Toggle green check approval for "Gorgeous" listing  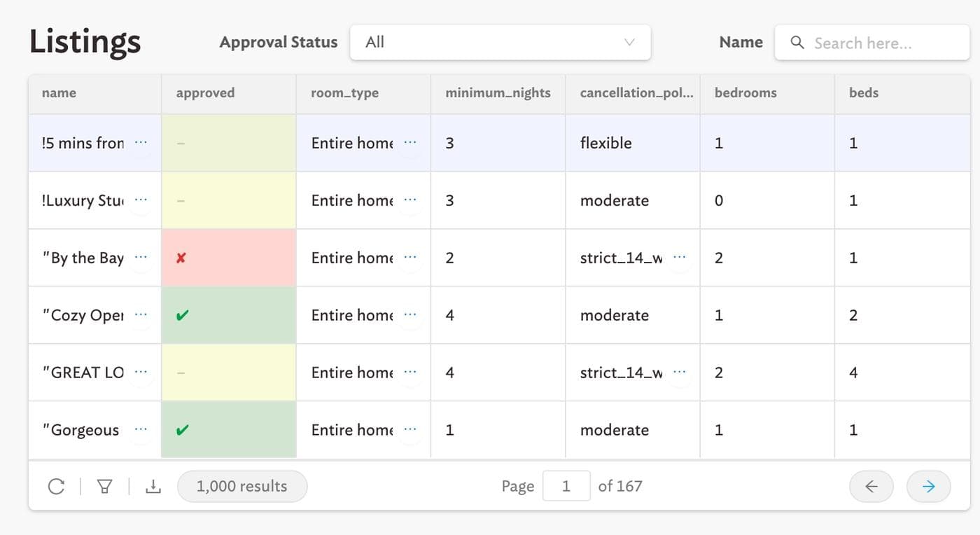182,430
